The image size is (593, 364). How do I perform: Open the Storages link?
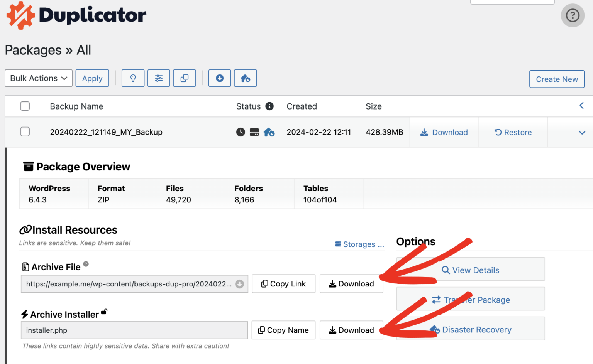pyautogui.click(x=359, y=244)
